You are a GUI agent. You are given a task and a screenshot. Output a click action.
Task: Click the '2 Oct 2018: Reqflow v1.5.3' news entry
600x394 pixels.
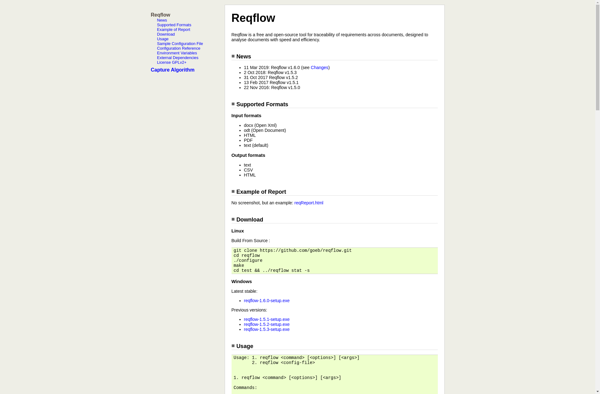coord(270,73)
